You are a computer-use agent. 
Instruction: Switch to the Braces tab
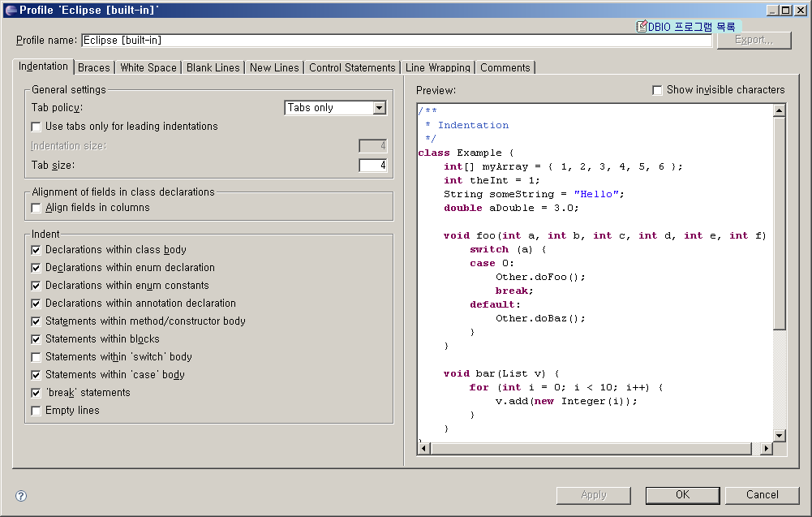[x=94, y=68]
